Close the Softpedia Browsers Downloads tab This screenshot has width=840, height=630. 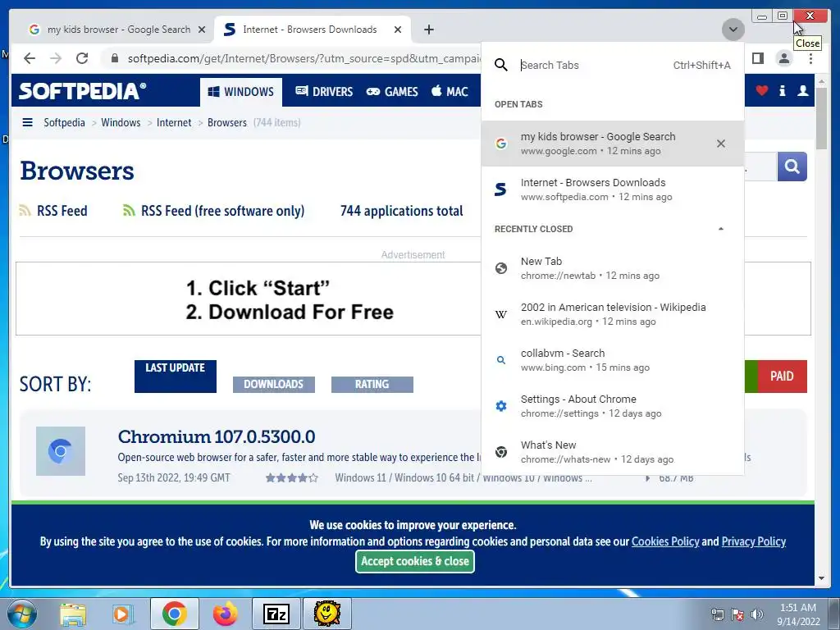398,30
